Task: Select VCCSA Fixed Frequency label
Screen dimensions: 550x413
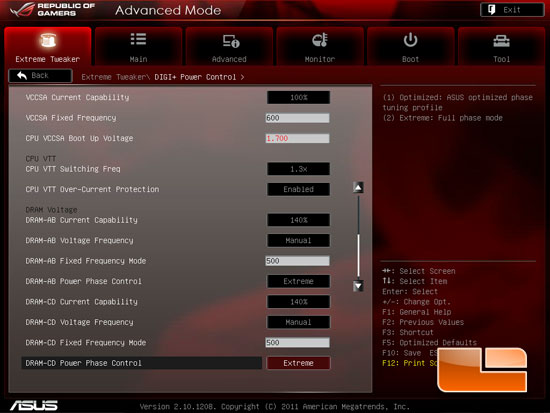Action: (x=71, y=118)
